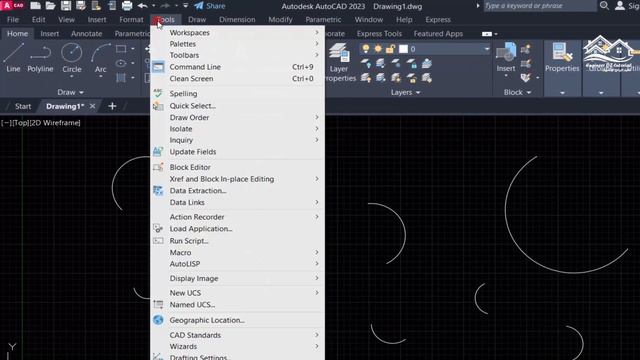Expand the Workspaces submenu
Viewport: 640px width, 360px height.
tap(238, 33)
